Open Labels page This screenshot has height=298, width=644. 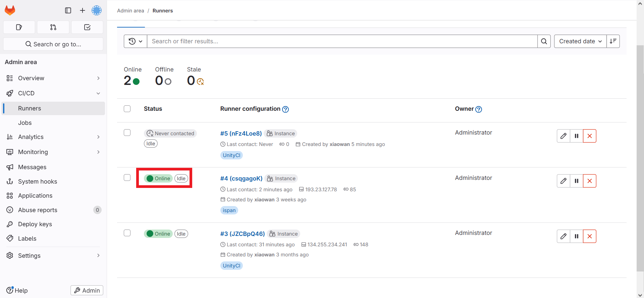53,239
